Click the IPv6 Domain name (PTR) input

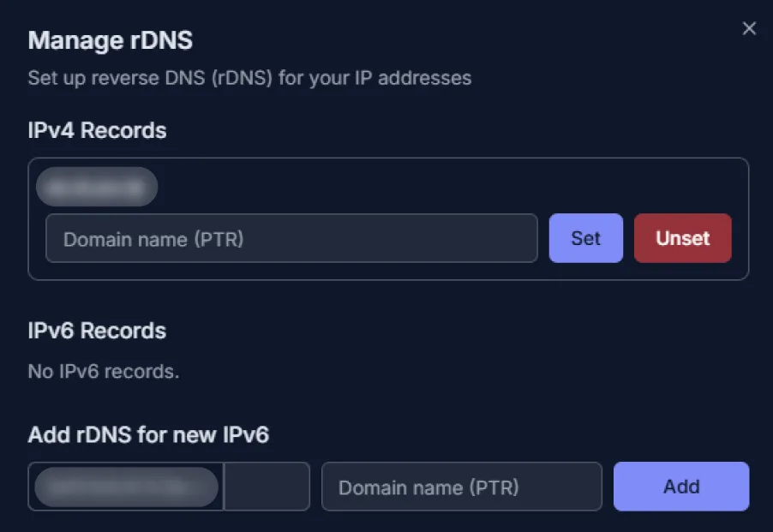coord(461,487)
